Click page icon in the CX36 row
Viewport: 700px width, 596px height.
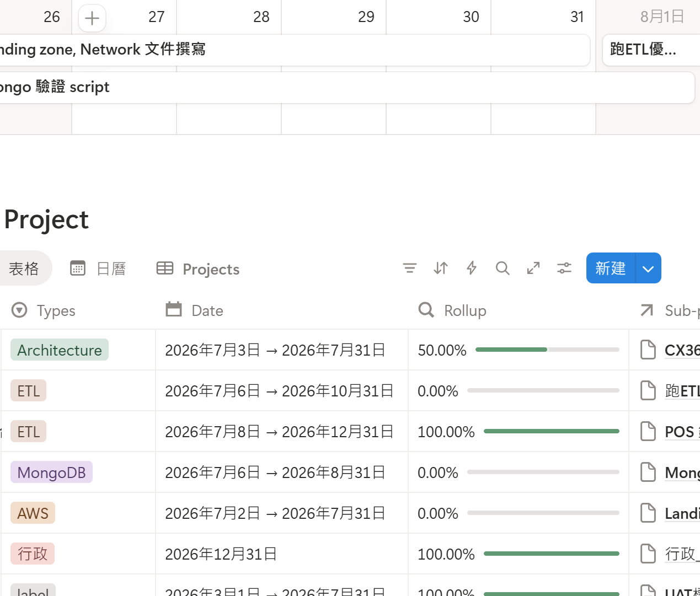[x=648, y=350]
